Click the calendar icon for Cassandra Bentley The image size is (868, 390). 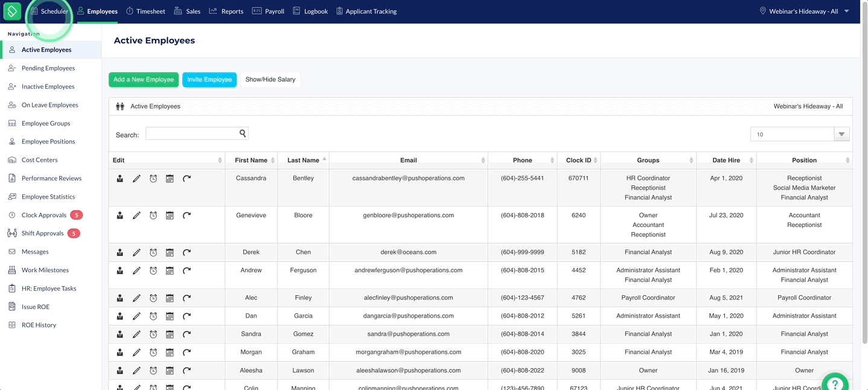click(170, 179)
